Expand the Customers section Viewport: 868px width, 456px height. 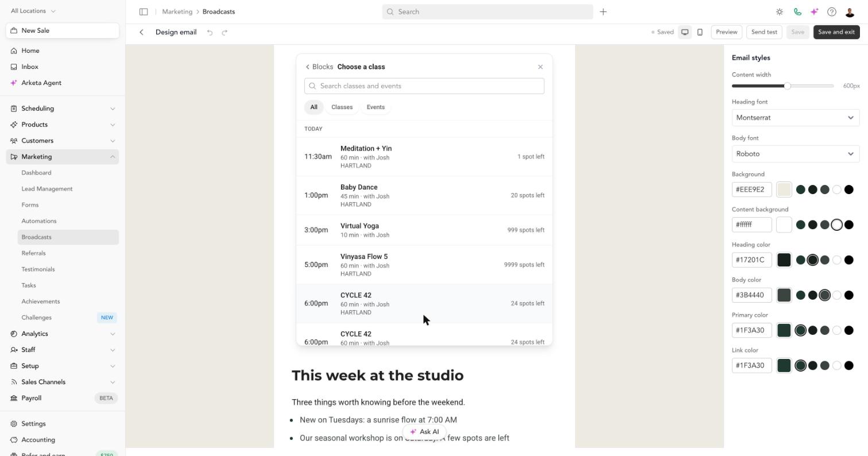(x=63, y=141)
